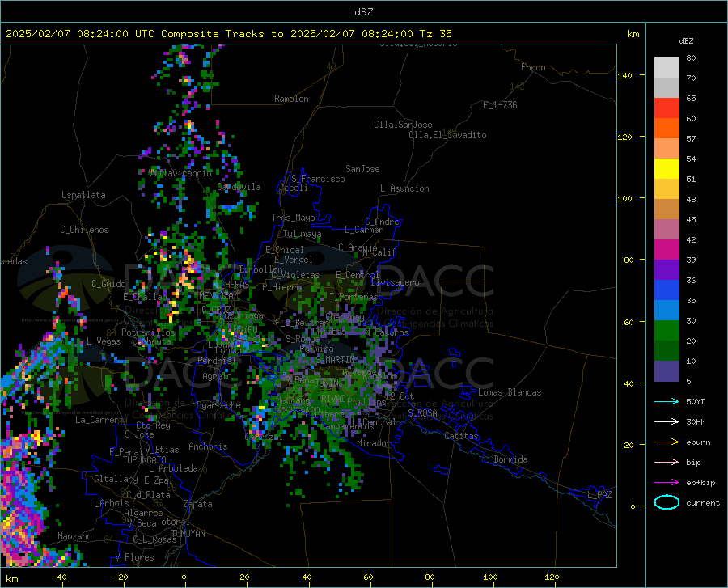Click the Ugarteche map label
Screen dimensions: 728x588
[218, 404]
